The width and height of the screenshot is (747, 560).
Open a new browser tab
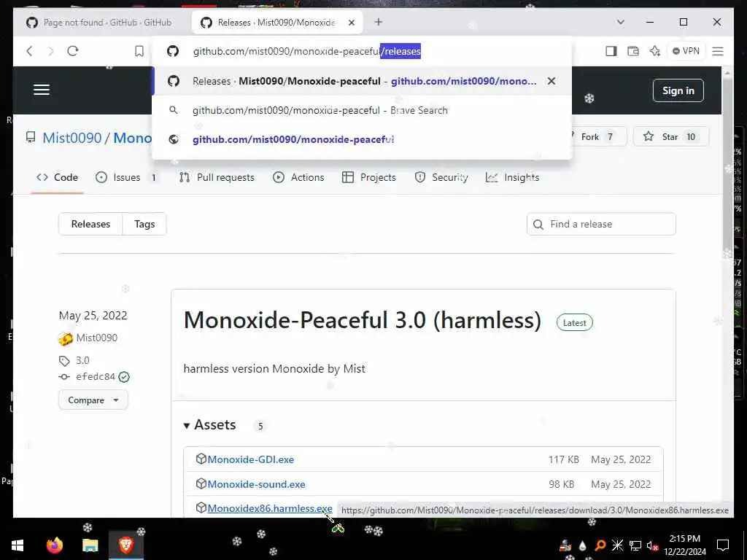(x=379, y=22)
